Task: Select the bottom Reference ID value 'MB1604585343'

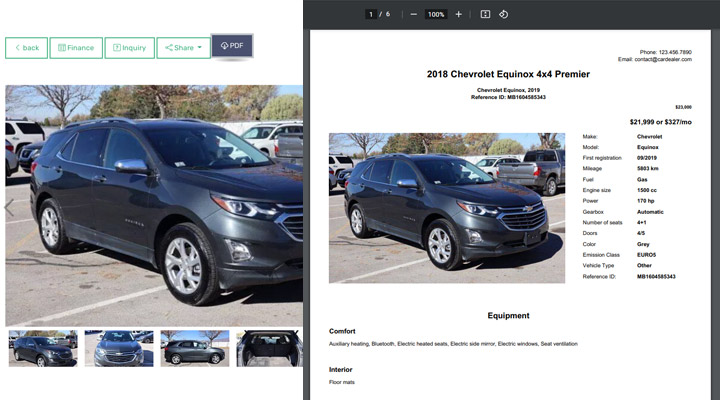Action: 656,276
